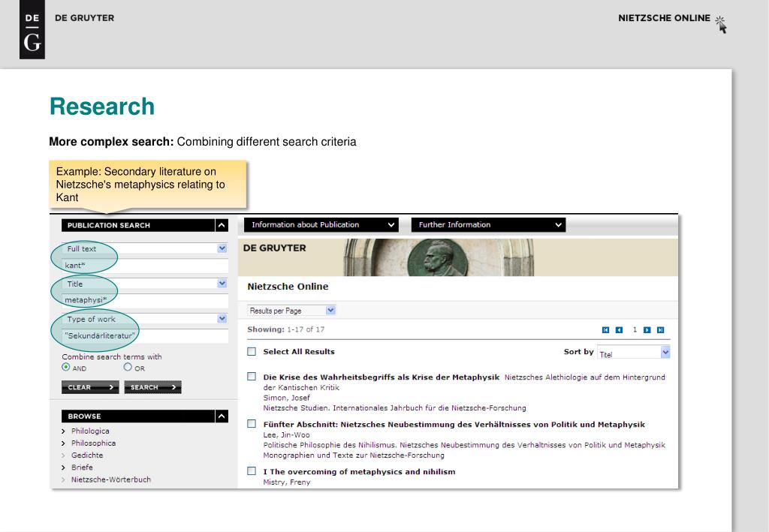Open I The overcoming of metaphysics link
This screenshot has height=532, width=769.
pyautogui.click(x=359, y=472)
